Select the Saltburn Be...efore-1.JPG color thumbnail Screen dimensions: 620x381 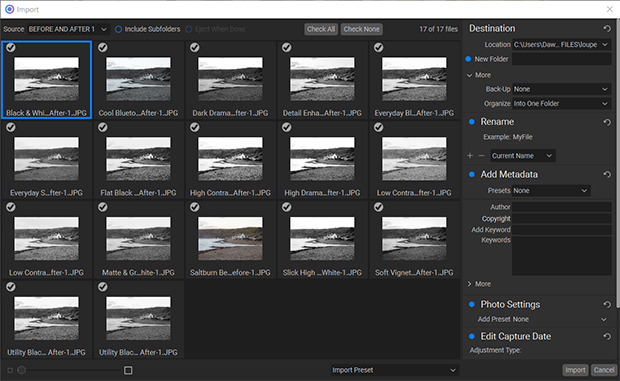(x=230, y=240)
